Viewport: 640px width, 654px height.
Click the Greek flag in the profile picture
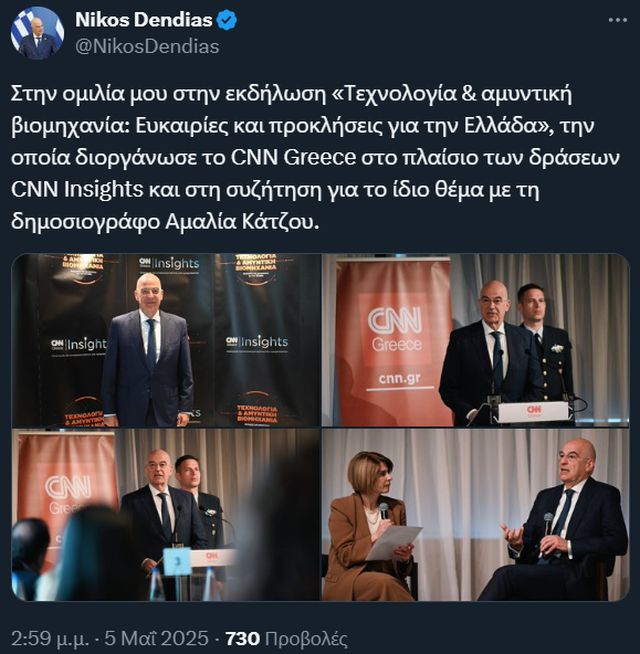tap(21, 30)
